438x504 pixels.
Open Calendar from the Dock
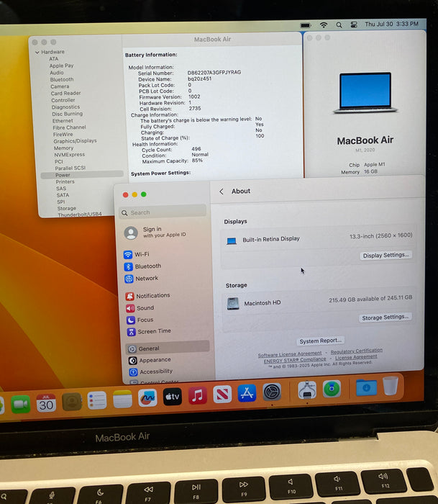point(46,403)
